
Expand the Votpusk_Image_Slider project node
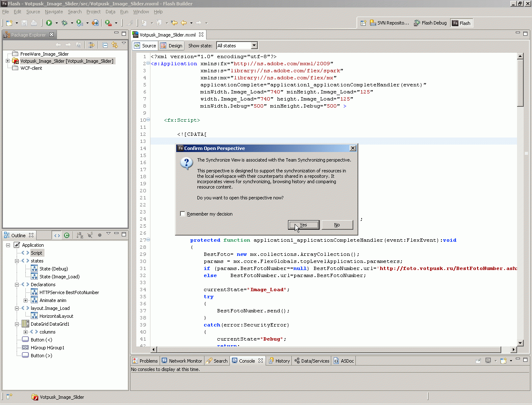coord(7,61)
